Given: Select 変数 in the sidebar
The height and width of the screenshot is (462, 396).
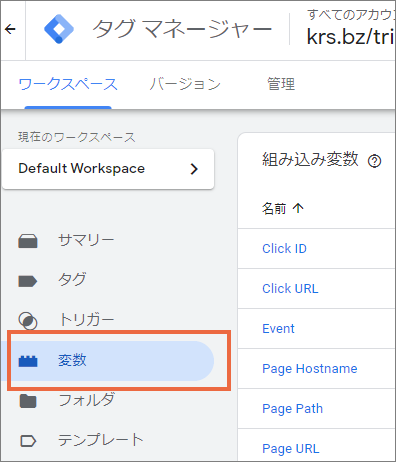Looking at the screenshot, I should (x=107, y=361).
